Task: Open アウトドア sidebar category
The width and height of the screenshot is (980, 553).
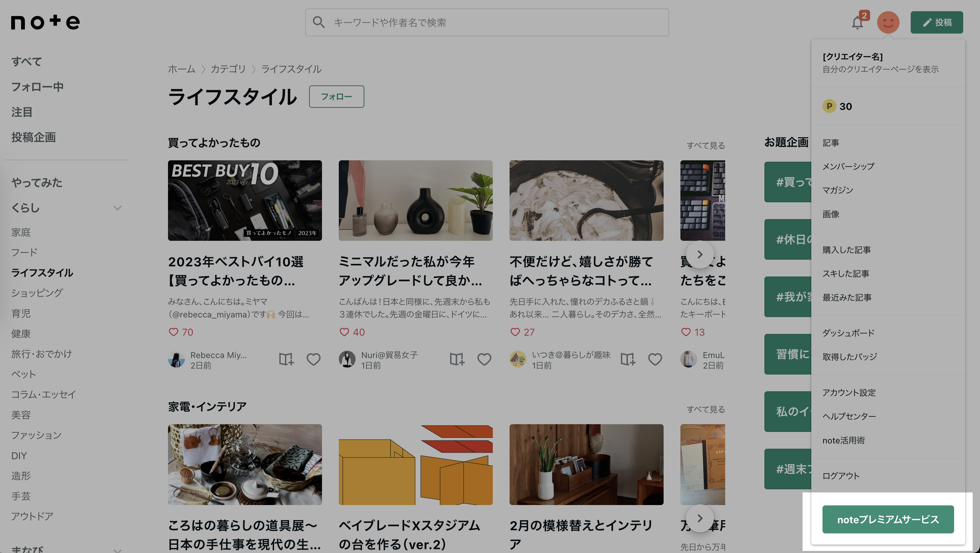Action: [32, 516]
